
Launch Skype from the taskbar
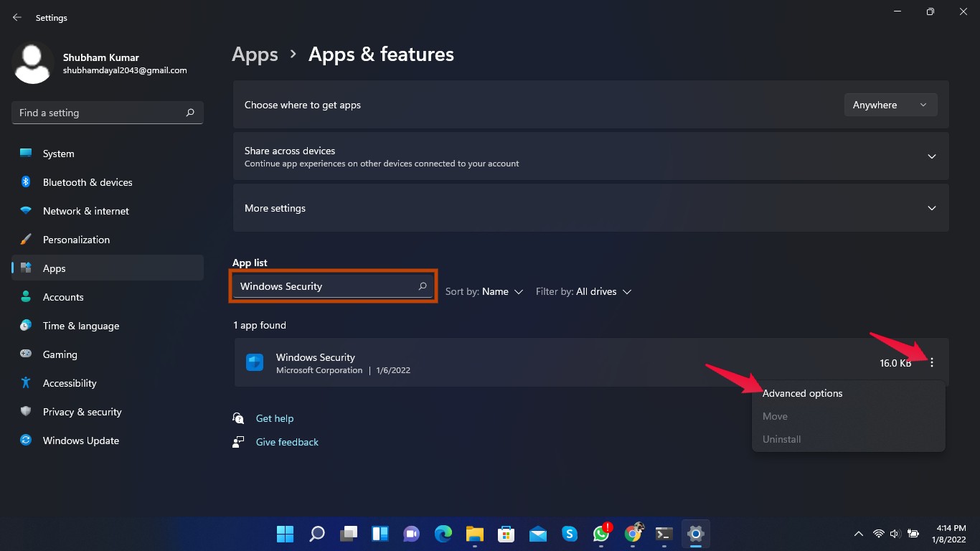pos(570,534)
